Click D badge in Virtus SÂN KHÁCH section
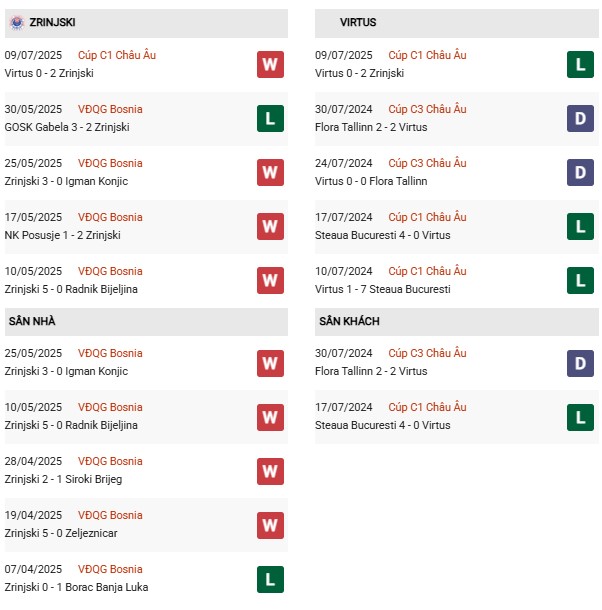The image size is (602, 610). [580, 363]
